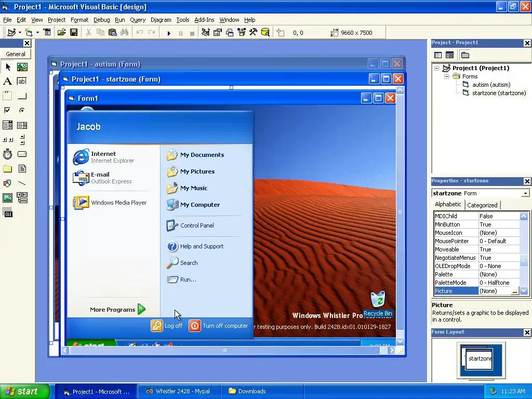Select the Frame control tool

point(7,96)
